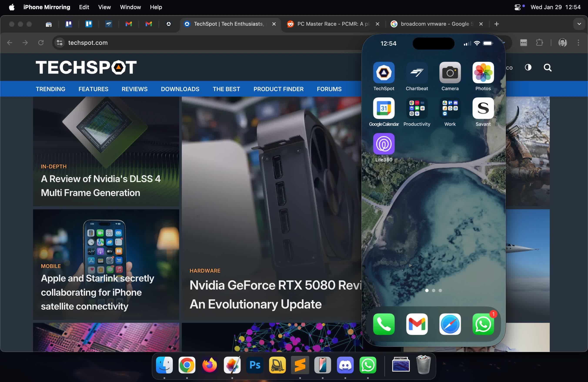Launch the Savant app on the iPhone
588x382 pixels.
coord(483,108)
